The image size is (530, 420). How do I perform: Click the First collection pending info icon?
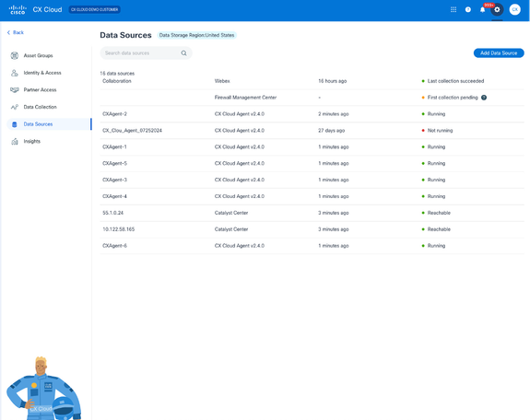tap(484, 98)
